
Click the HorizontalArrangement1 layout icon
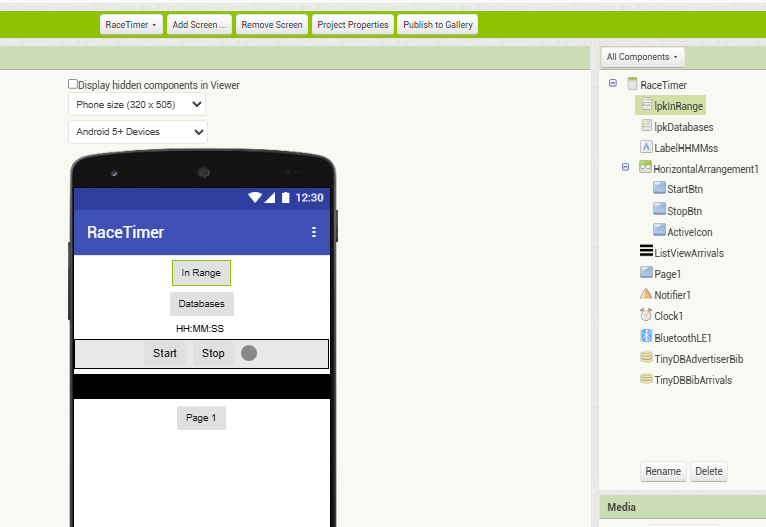point(645,168)
